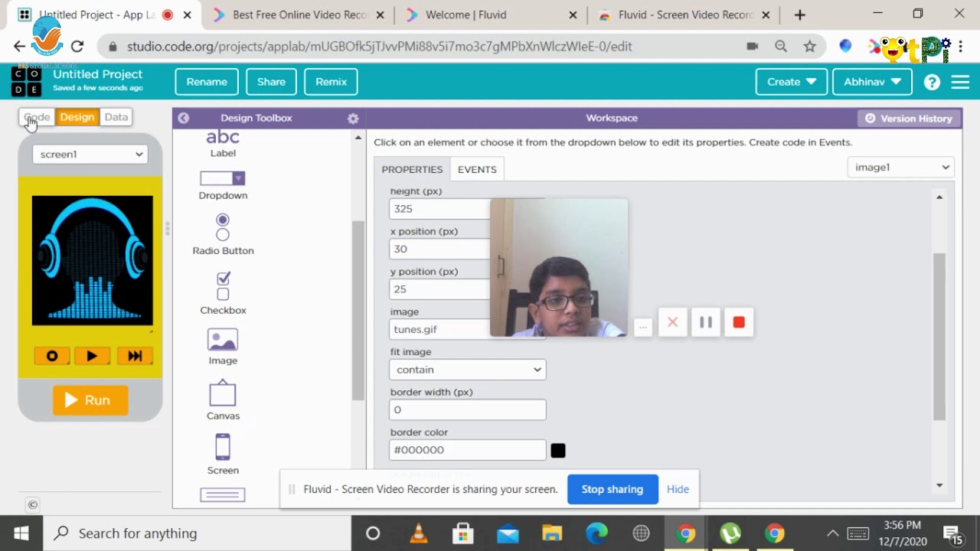The width and height of the screenshot is (980, 551).
Task: Click the play button in the app preview
Action: (x=92, y=356)
